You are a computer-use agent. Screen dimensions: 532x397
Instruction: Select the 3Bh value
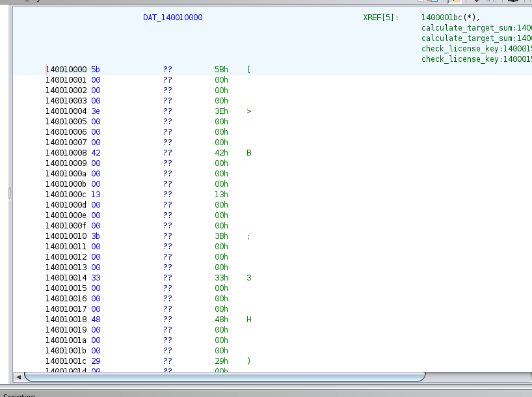[221, 236]
